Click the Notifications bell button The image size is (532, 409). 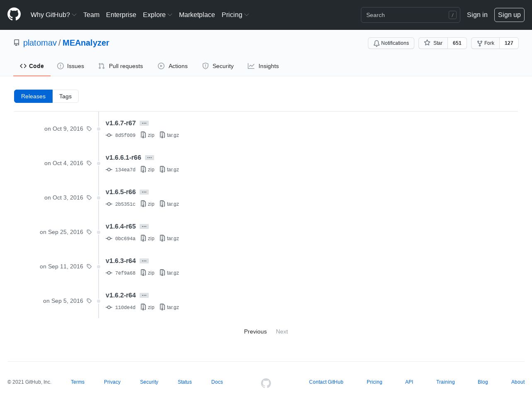pyautogui.click(x=391, y=43)
